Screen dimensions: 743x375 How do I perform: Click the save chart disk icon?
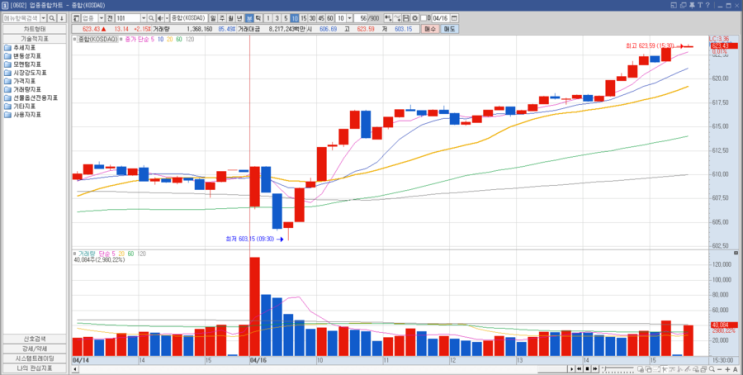(406, 18)
